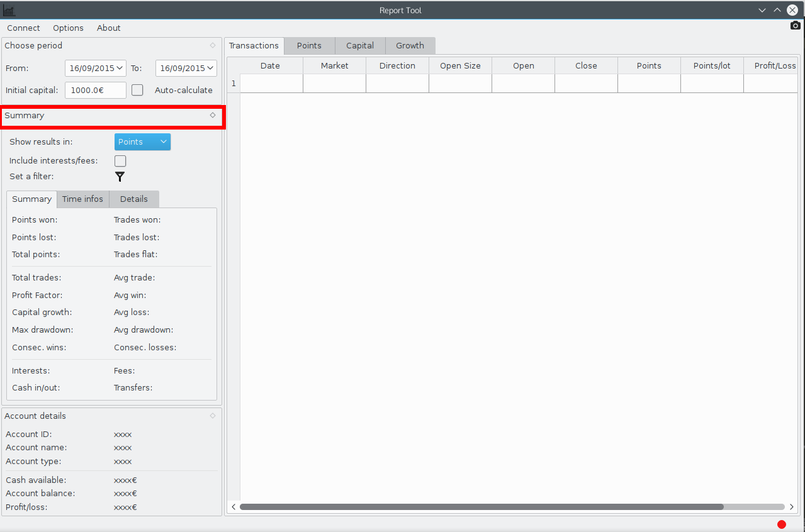This screenshot has width=805, height=532.
Task: Click the Market column header
Action: click(334, 65)
